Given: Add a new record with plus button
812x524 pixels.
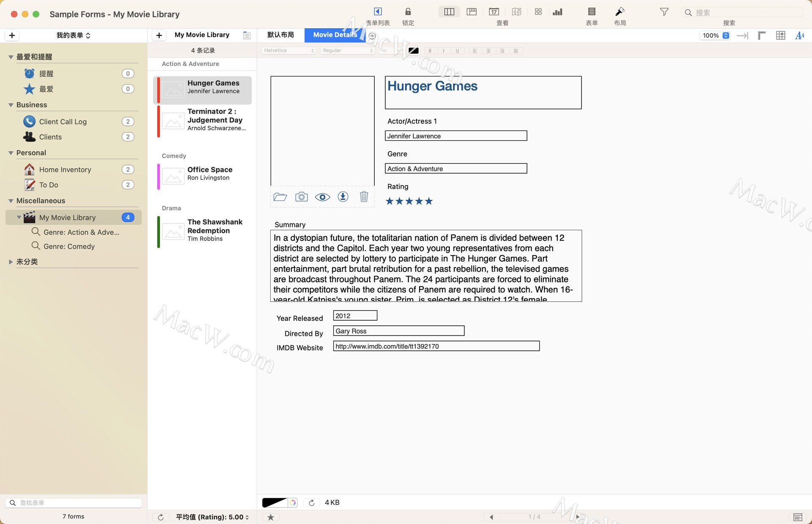Looking at the screenshot, I should coord(159,35).
